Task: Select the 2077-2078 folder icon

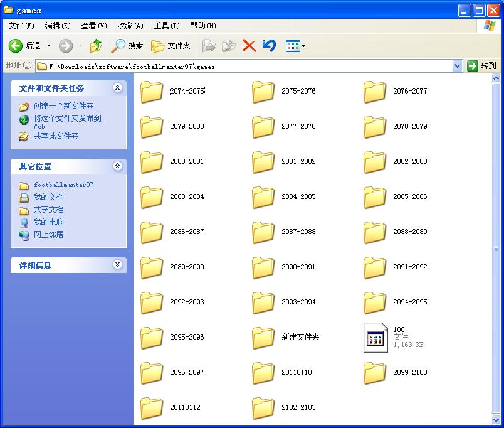Action: [263, 127]
